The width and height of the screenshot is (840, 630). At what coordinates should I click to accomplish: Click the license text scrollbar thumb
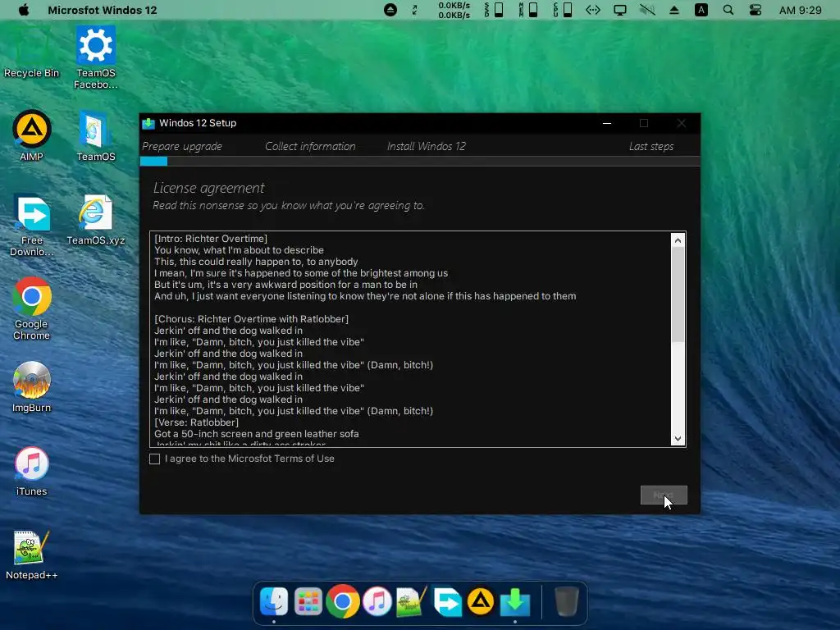(x=678, y=294)
